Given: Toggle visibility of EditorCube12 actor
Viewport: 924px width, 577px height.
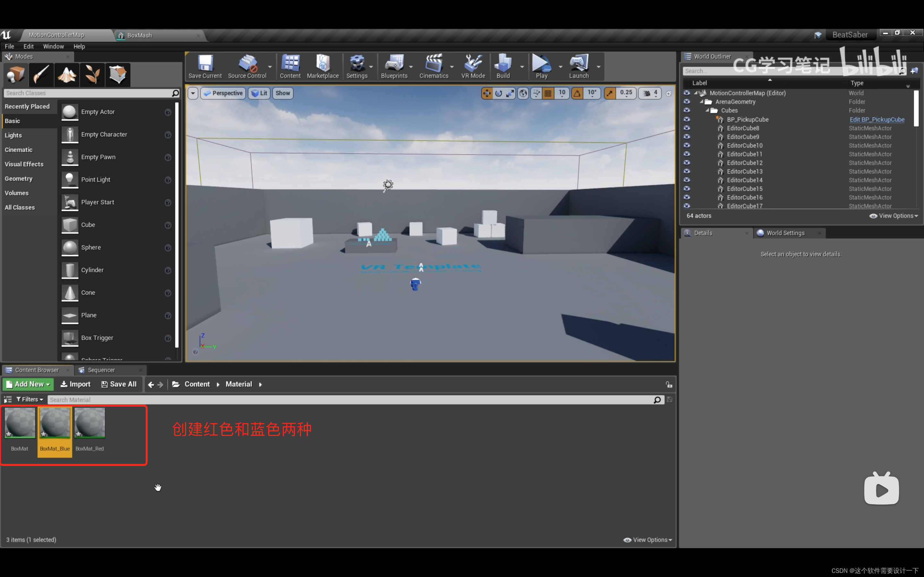Looking at the screenshot, I should tap(688, 162).
